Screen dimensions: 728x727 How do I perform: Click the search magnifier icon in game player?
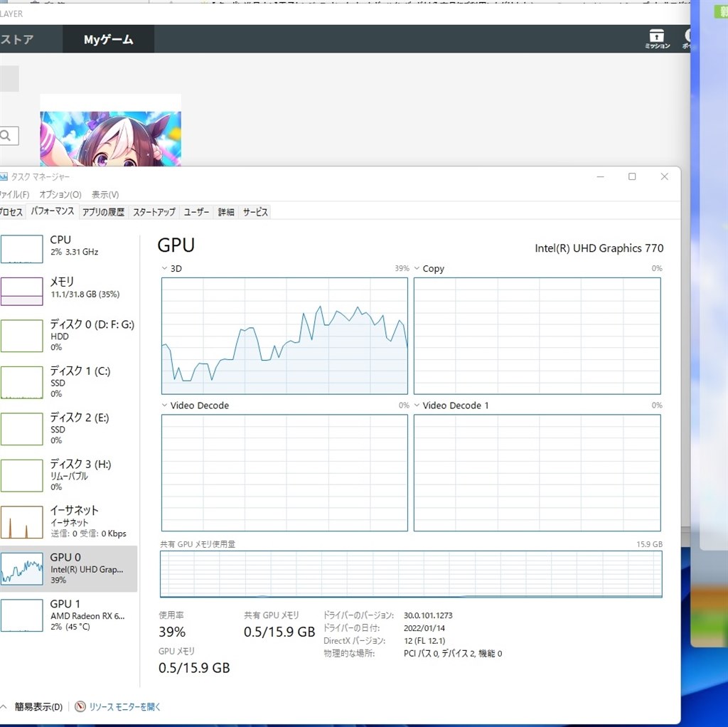coord(6,136)
